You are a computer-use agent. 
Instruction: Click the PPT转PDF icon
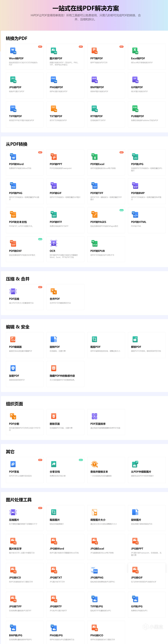[94, 51]
